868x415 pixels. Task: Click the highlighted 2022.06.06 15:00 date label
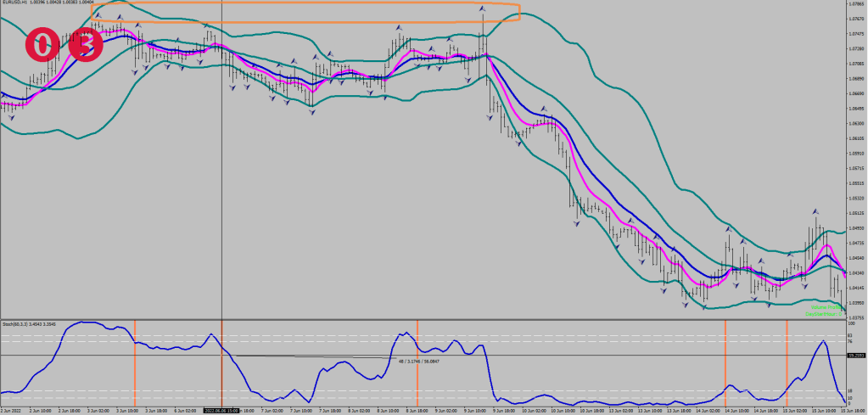point(222,410)
